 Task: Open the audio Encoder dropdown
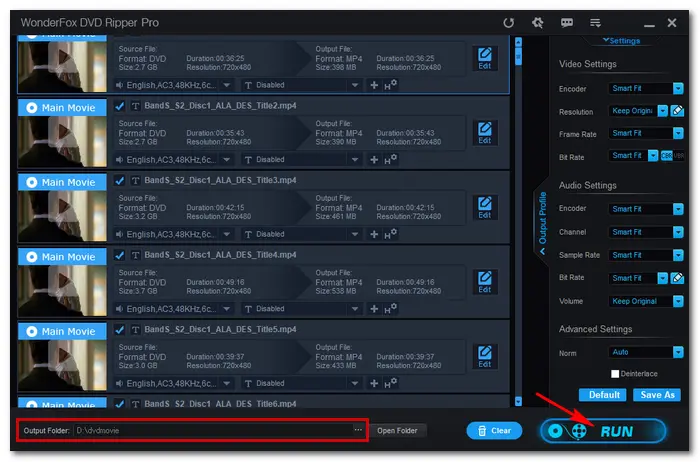[x=678, y=209]
